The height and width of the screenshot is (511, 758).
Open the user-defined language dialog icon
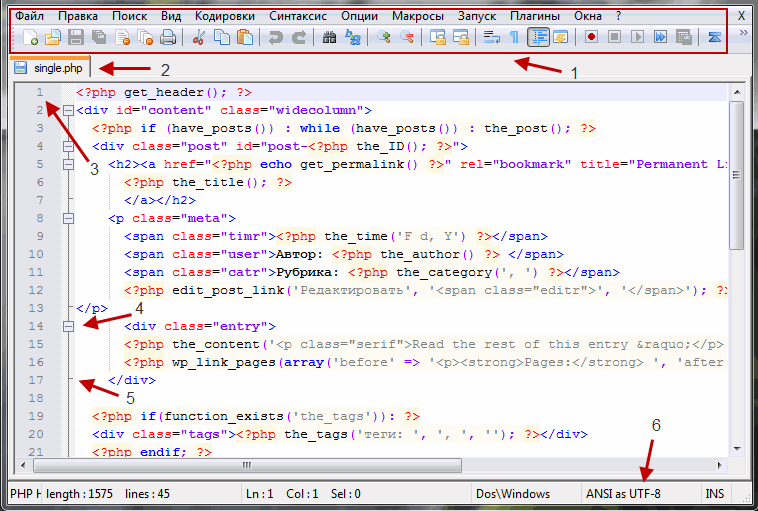561,37
